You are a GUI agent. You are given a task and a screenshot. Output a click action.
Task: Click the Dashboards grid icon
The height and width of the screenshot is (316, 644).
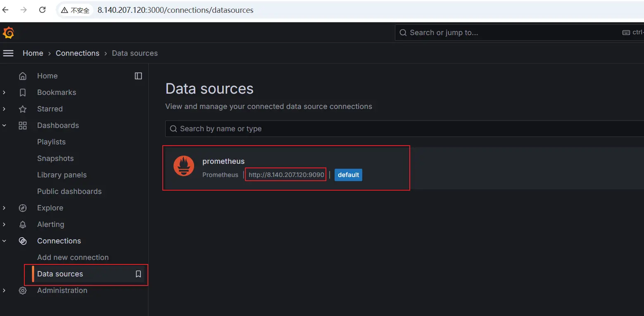point(23,125)
